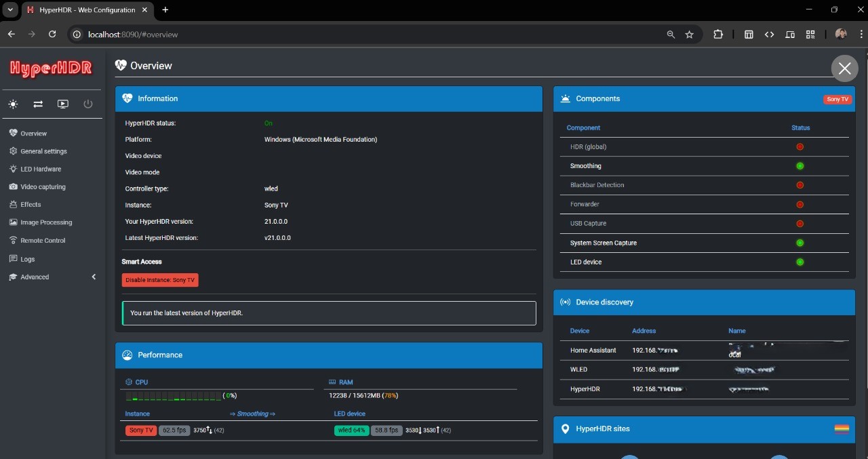The image size is (868, 459).
Task: Open the Effects page icon
Action: [12, 204]
